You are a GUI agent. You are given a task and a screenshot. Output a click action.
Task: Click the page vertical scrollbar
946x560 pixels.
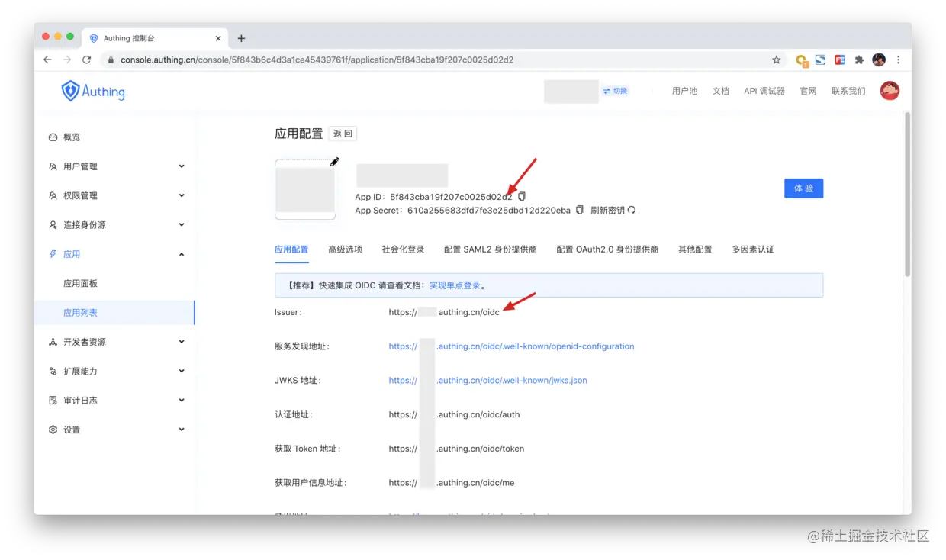pos(907,195)
